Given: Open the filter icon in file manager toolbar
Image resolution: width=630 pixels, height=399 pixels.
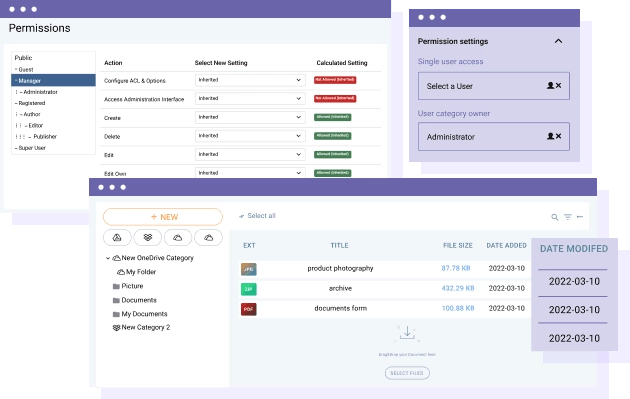Looking at the screenshot, I should pyautogui.click(x=567, y=217).
